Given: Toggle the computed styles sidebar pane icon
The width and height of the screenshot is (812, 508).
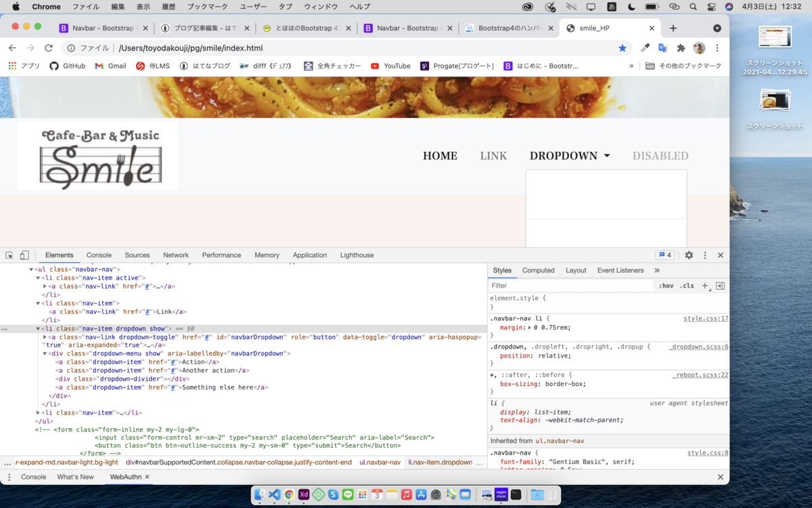Looking at the screenshot, I should [720, 286].
